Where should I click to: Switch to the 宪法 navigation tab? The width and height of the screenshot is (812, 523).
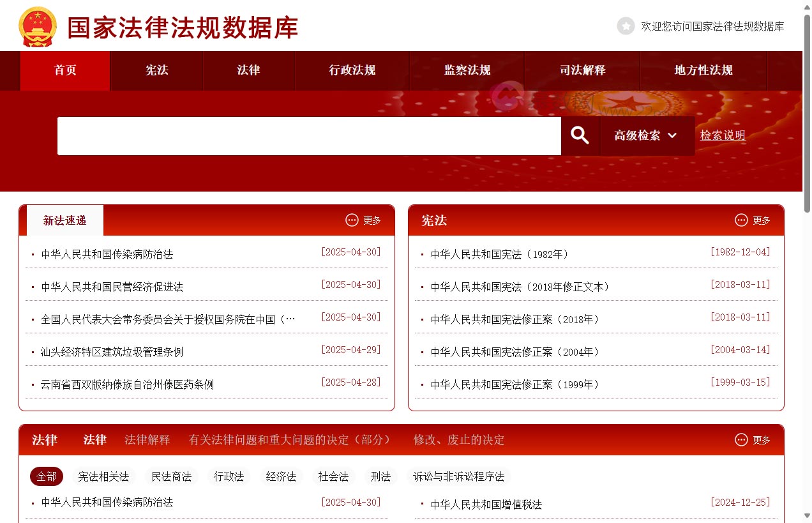tap(156, 71)
